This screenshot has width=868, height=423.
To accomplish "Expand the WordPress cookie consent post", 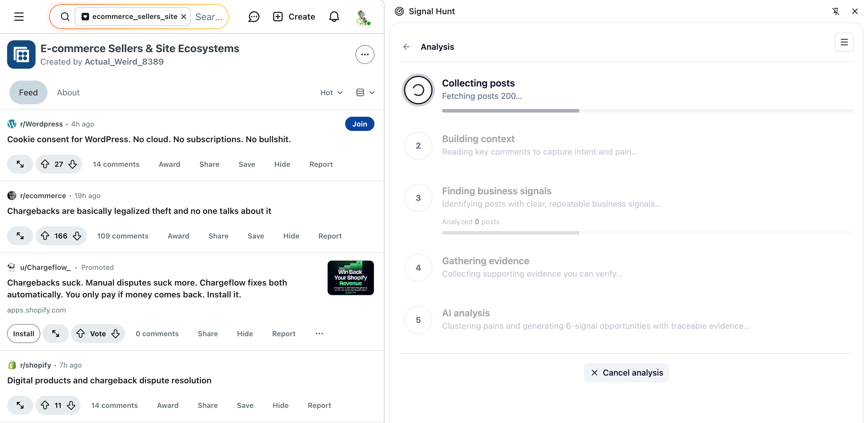I will point(20,164).
